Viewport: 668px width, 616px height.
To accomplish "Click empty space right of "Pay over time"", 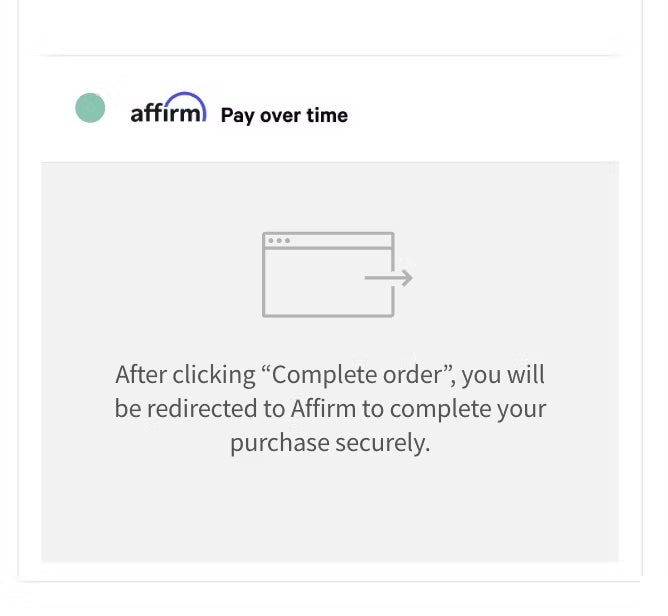I will [480, 112].
